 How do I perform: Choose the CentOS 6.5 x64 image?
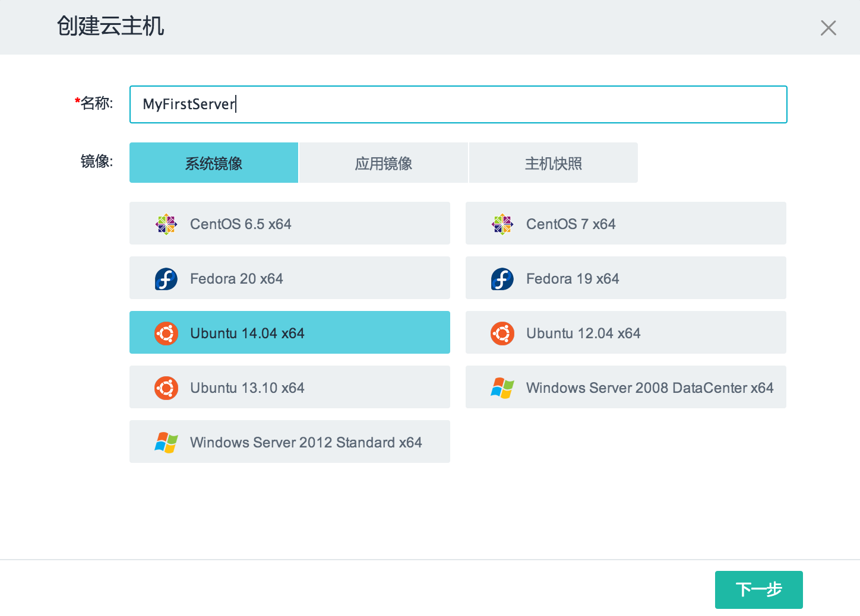(x=290, y=223)
